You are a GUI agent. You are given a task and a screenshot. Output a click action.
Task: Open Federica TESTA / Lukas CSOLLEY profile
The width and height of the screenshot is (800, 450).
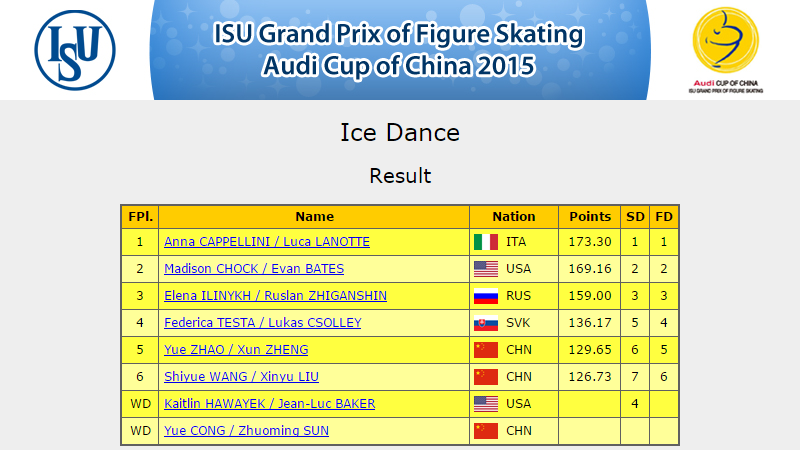[263, 323]
